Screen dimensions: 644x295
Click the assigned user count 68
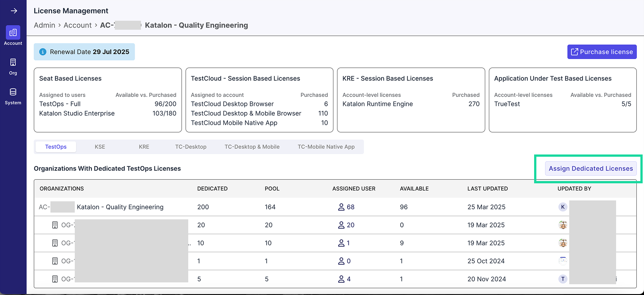[x=346, y=207]
